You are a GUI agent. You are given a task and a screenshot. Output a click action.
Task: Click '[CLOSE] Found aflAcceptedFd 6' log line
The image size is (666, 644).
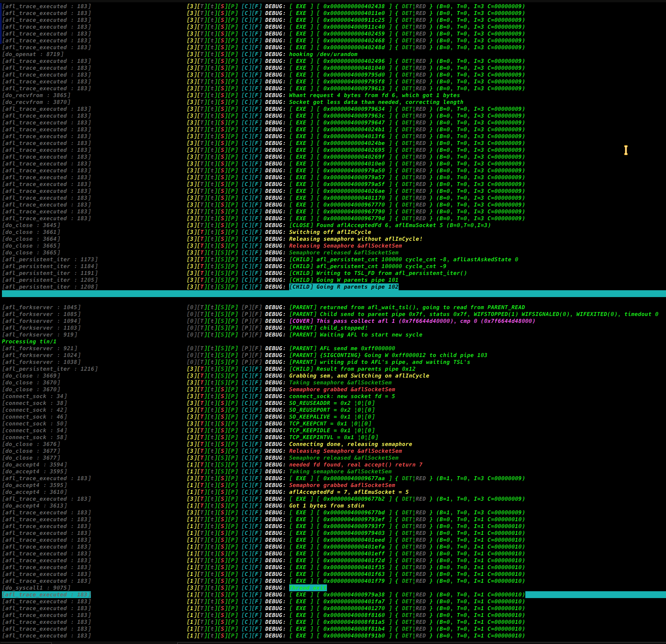(390, 225)
